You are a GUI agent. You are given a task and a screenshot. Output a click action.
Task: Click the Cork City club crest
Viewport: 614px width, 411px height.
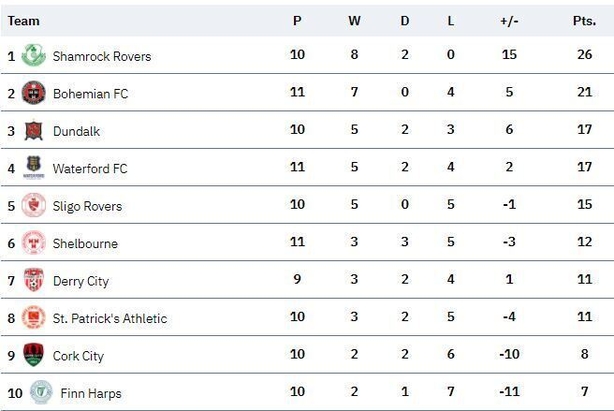point(33,355)
